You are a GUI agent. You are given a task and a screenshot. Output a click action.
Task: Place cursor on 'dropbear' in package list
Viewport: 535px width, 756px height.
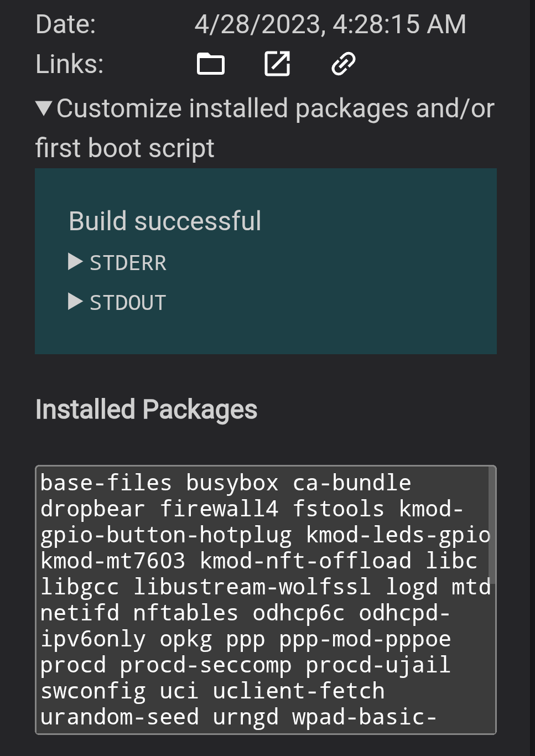point(92,509)
